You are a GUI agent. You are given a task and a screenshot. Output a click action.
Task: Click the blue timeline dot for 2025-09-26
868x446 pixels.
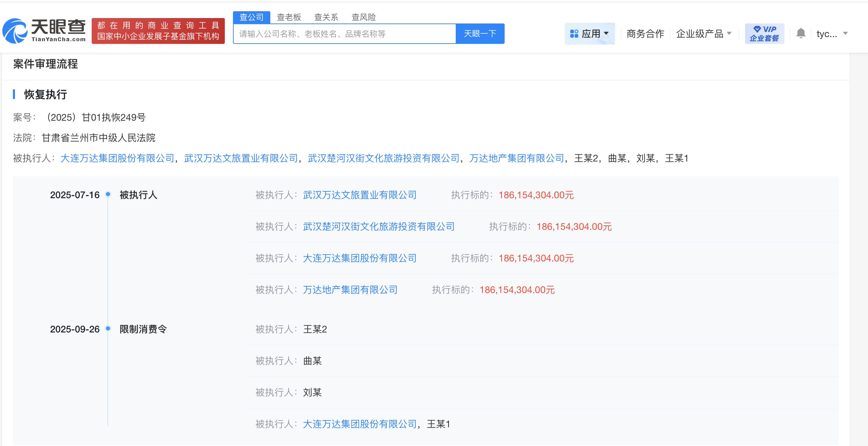108,328
